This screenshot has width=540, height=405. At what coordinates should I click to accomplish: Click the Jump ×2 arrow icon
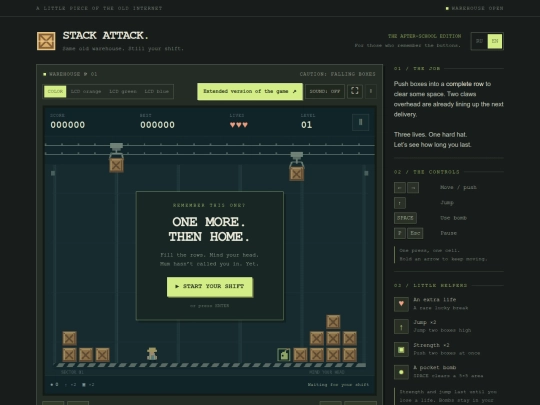[401, 327]
